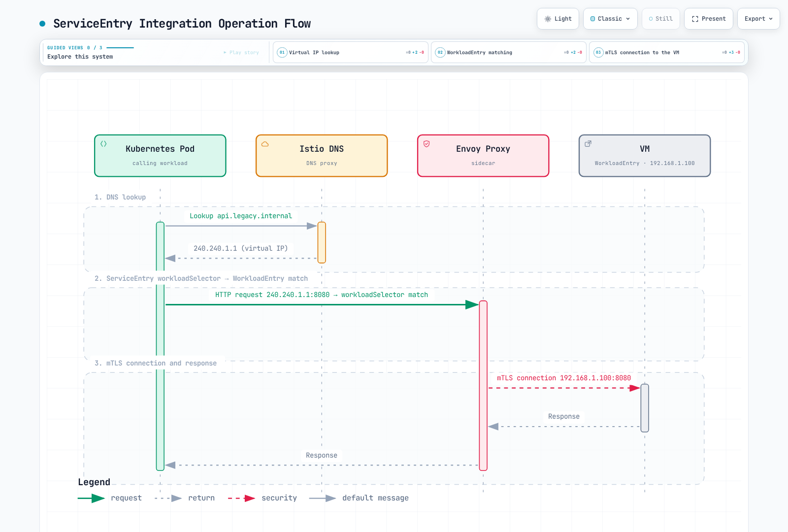788x532 pixels.
Task: Click the VM gray activation bar
Action: (x=645, y=408)
